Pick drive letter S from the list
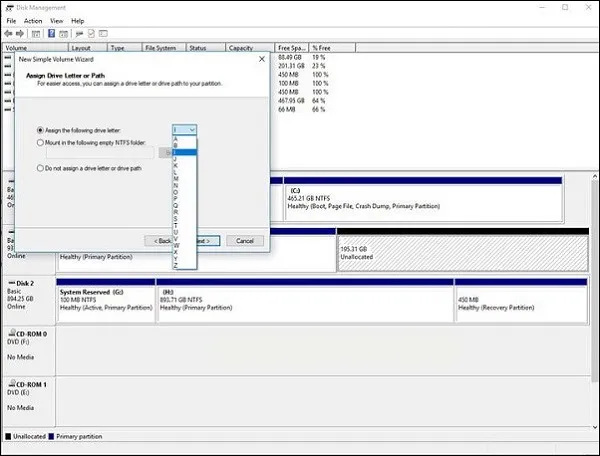Image resolution: width=600 pixels, height=456 pixels. pyautogui.click(x=184, y=218)
